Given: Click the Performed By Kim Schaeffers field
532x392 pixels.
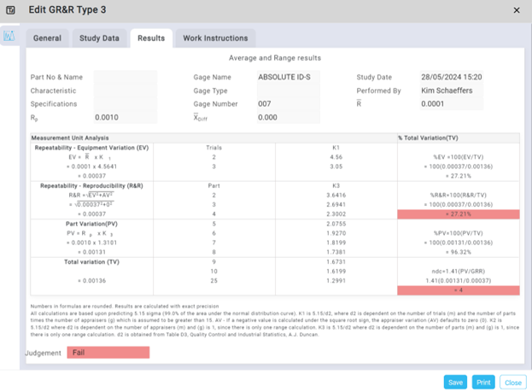Looking at the screenshot, I should coord(453,91).
